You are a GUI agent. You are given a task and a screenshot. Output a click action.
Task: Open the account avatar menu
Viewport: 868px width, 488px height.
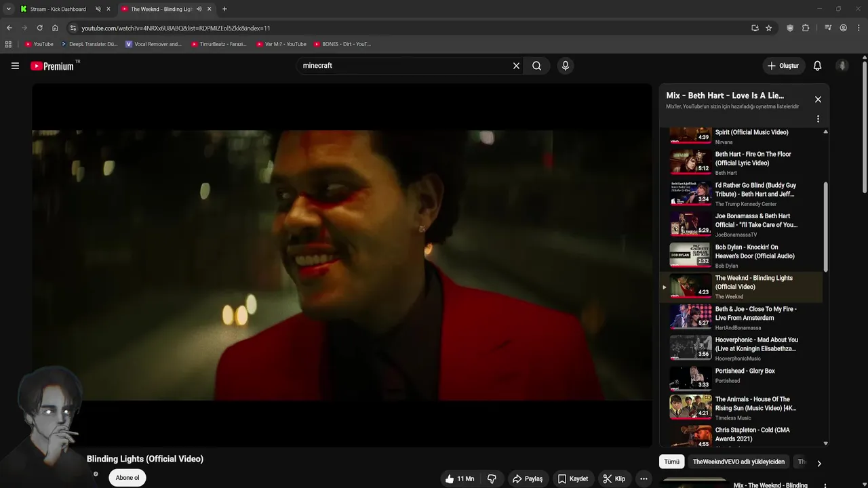pos(842,66)
